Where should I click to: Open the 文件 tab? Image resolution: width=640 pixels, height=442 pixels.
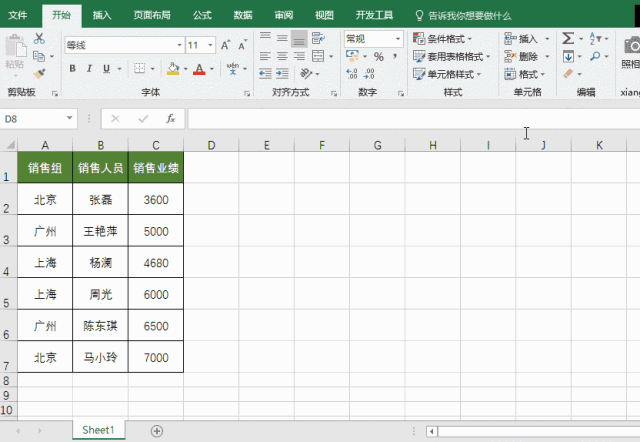pyautogui.click(x=18, y=16)
